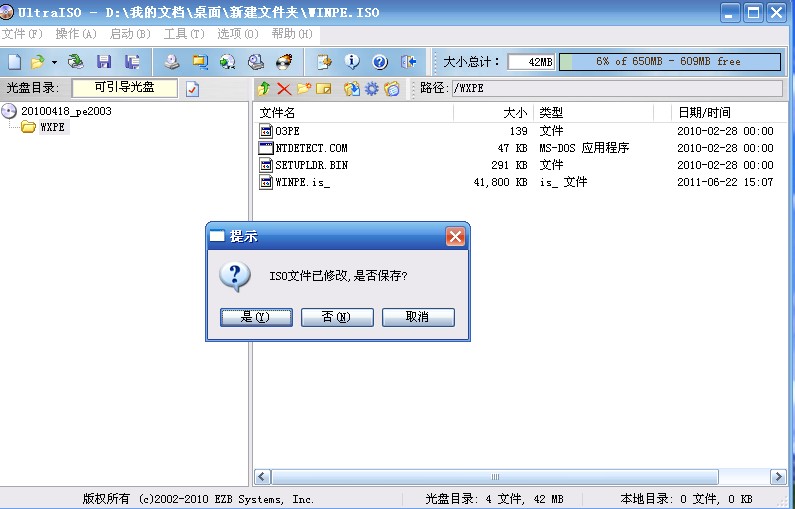Click 否(N) to discard changes
795x509 pixels.
coord(337,317)
